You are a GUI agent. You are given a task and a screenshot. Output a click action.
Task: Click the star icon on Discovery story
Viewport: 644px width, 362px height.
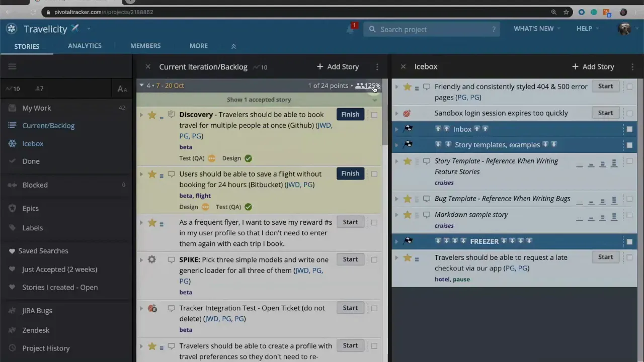click(x=152, y=115)
